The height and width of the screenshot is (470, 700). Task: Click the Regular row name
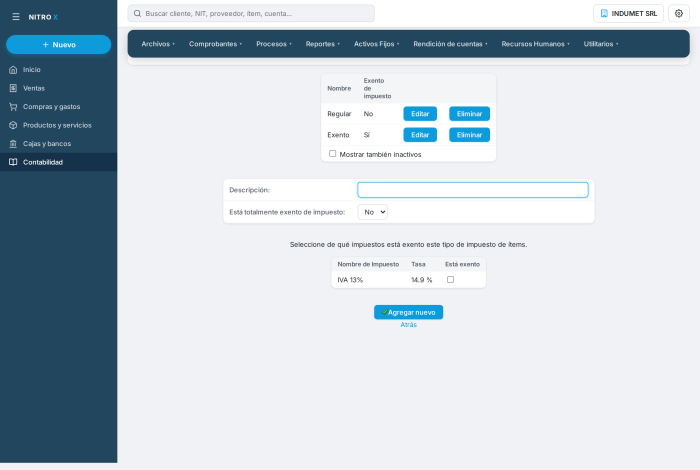point(339,114)
